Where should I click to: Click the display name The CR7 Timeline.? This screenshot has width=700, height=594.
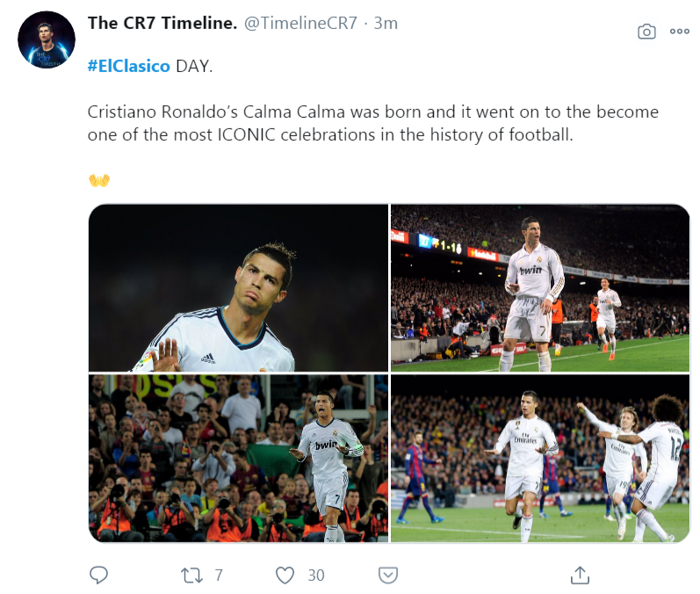coord(162,24)
